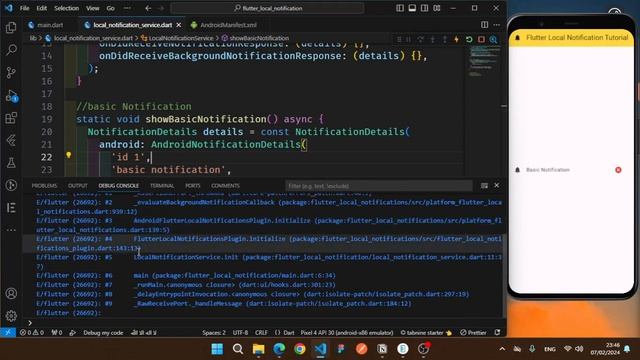Viewport: 640px width, 360px height.
Task: Stop debugging with the red square
Action: click(x=481, y=39)
